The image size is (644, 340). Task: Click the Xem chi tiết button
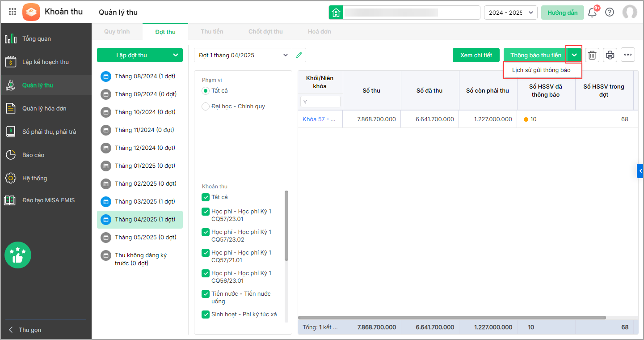click(476, 55)
